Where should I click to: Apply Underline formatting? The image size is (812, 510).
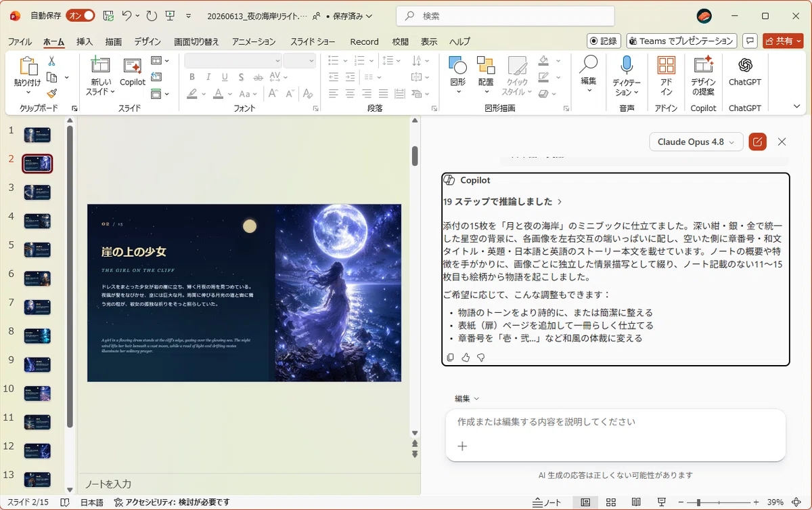[x=225, y=77]
